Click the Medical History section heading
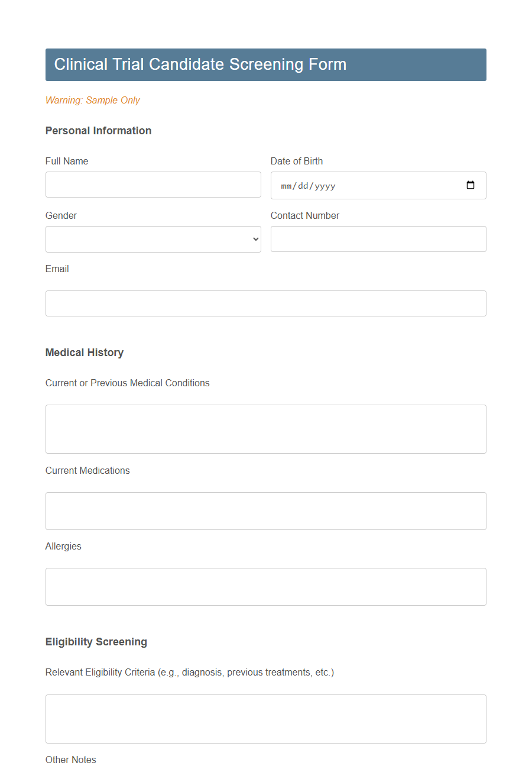The image size is (532, 769). click(x=84, y=352)
